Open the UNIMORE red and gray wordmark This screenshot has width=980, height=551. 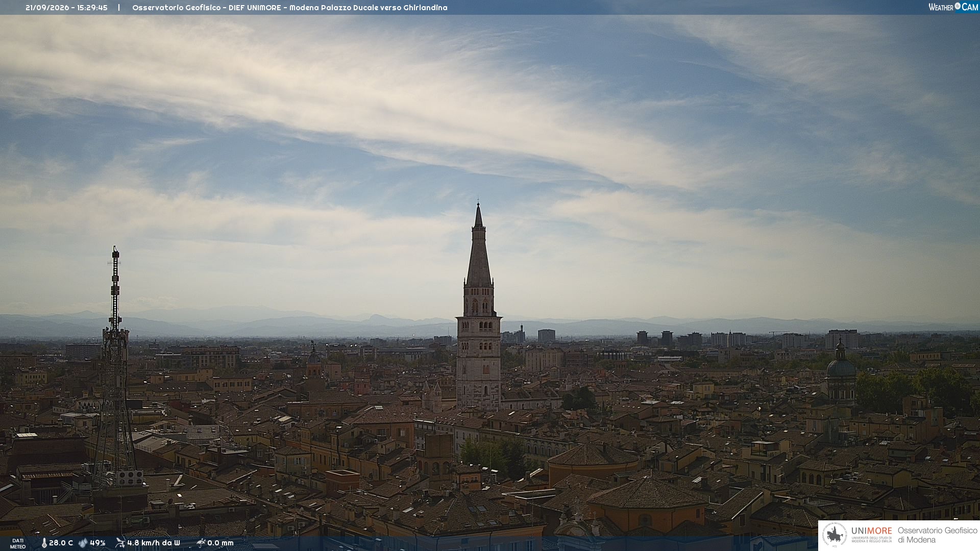[x=871, y=531]
